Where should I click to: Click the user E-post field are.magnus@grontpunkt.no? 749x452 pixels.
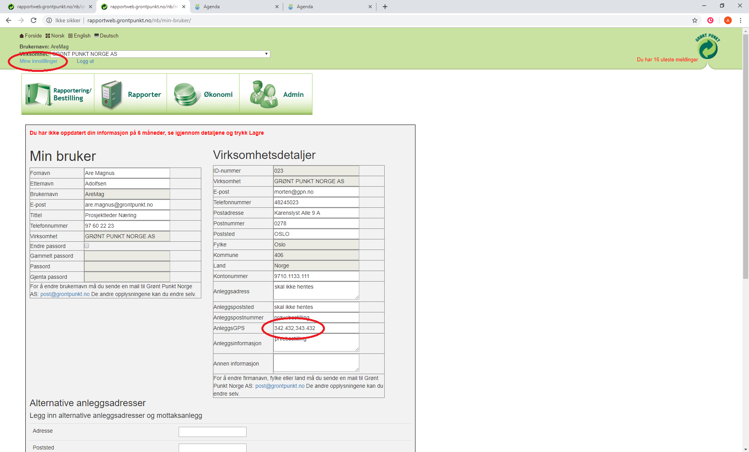point(127,204)
